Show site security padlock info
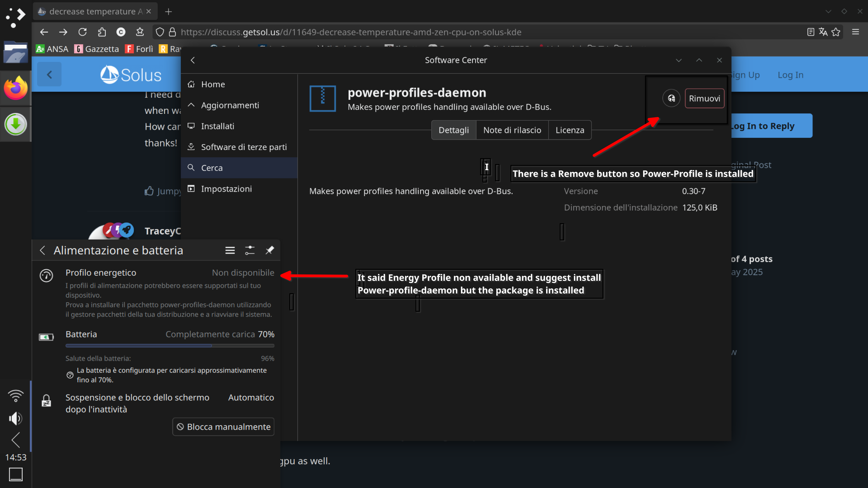Viewport: 868px width, 488px height. coord(172,32)
